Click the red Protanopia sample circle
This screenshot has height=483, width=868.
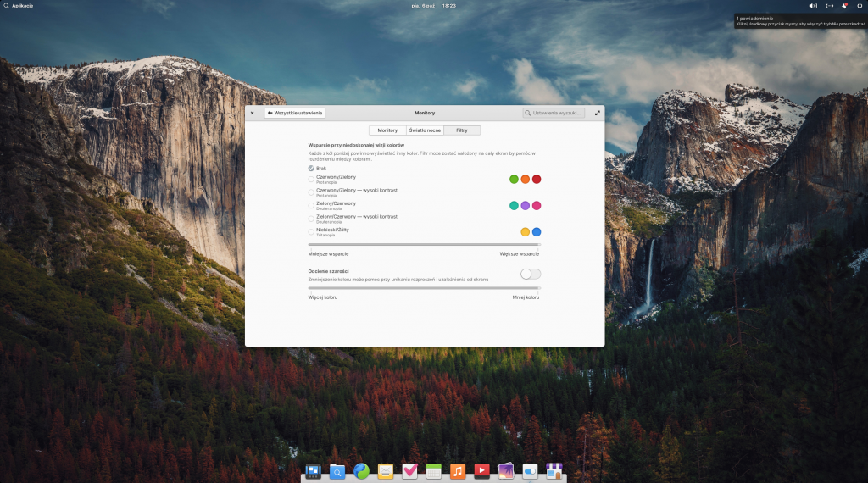(537, 180)
